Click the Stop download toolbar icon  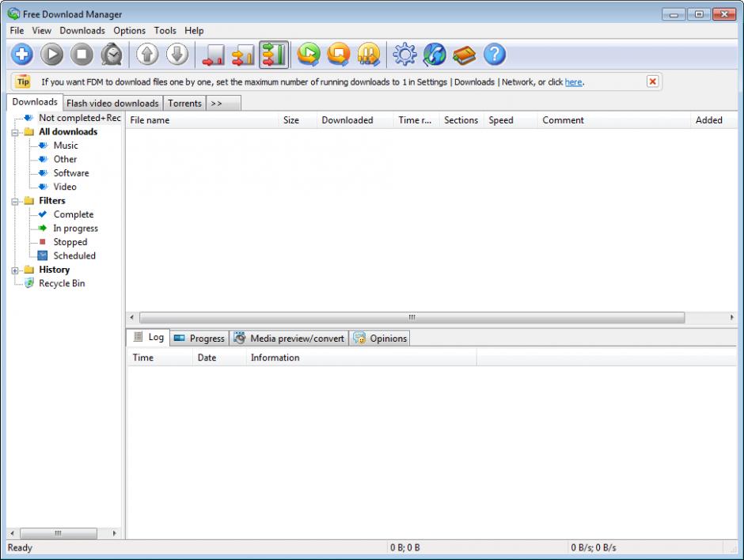pos(82,55)
